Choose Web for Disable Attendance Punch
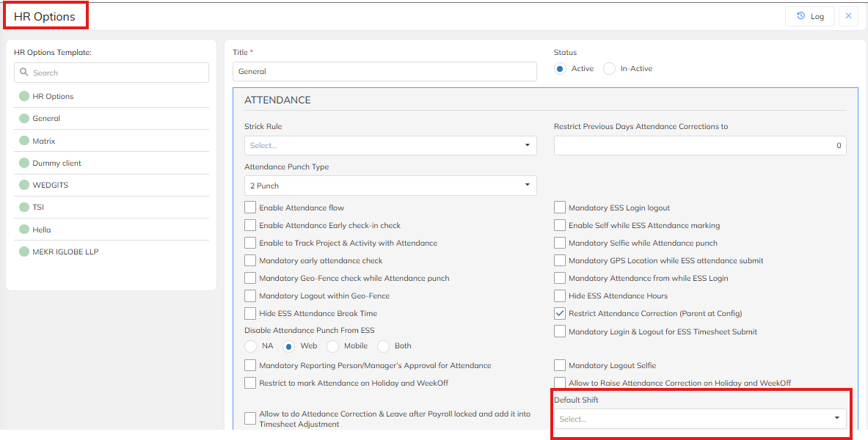 point(288,346)
